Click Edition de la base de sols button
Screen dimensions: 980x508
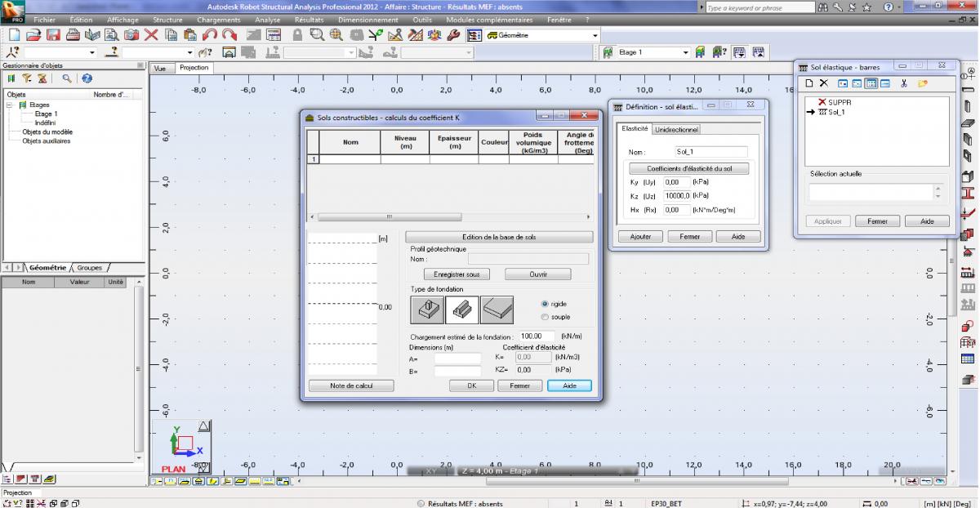pyautogui.click(x=499, y=237)
